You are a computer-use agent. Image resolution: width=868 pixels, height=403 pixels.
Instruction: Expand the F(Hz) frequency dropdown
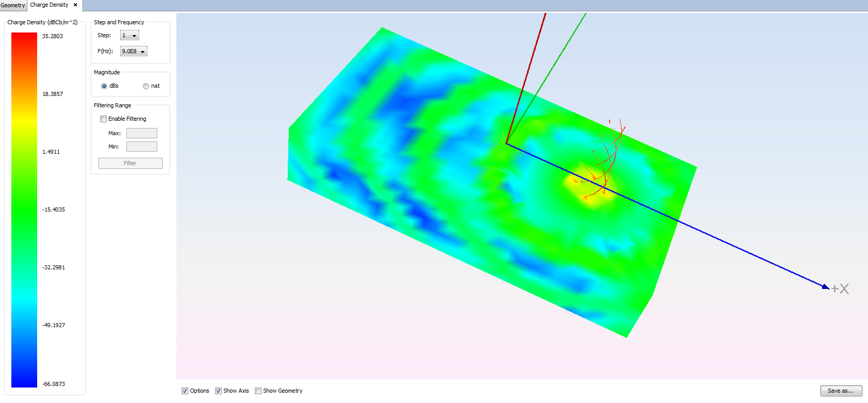tap(134, 52)
